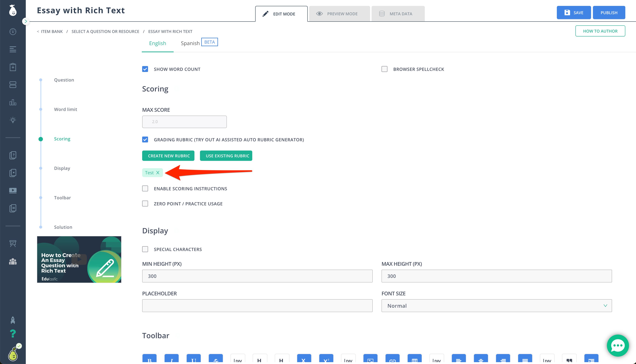This screenshot has width=636, height=364.
Task: Jump to Solution section in left navigation
Action: point(63,227)
